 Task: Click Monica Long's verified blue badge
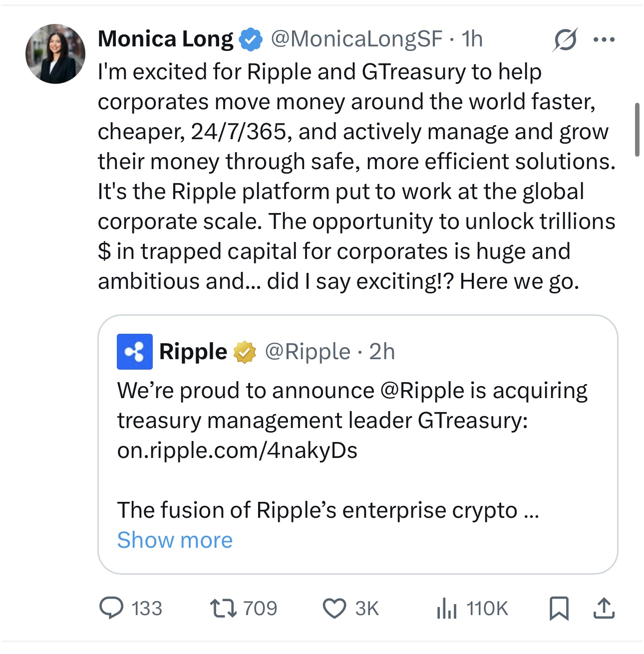(251, 39)
